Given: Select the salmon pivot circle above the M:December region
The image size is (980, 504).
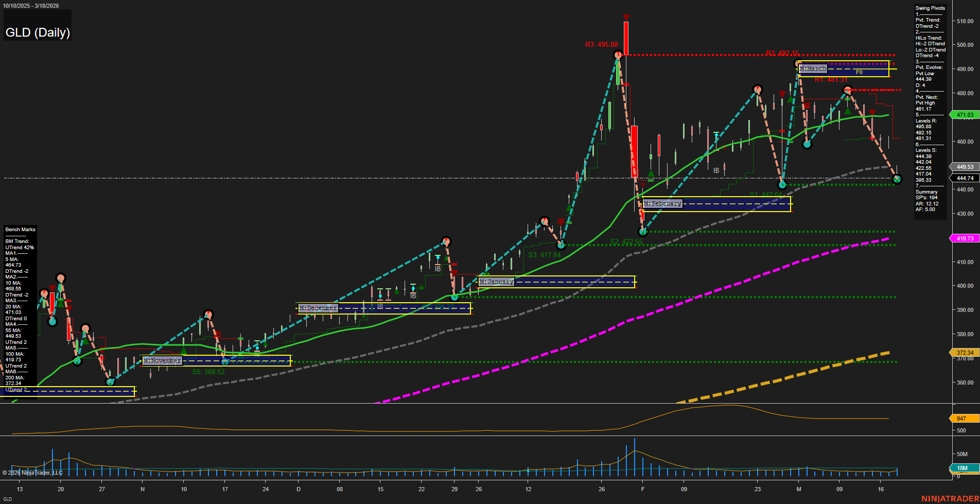Looking at the screenshot, I should click(x=446, y=241).
